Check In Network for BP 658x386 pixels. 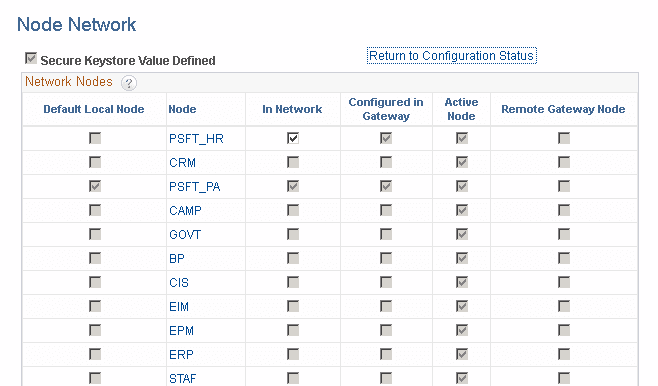coord(293,258)
